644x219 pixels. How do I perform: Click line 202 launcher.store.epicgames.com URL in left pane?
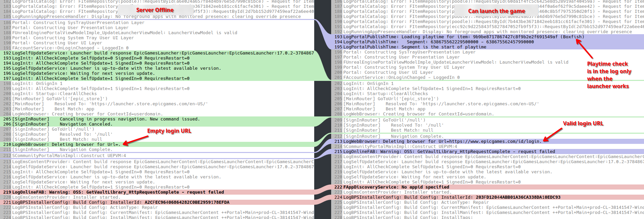(x=110, y=104)
